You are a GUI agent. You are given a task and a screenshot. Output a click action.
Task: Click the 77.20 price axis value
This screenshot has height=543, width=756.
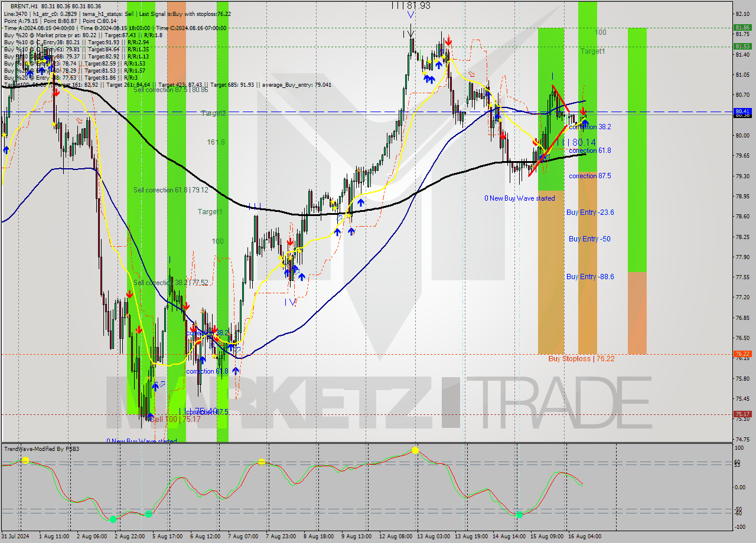pos(744,297)
